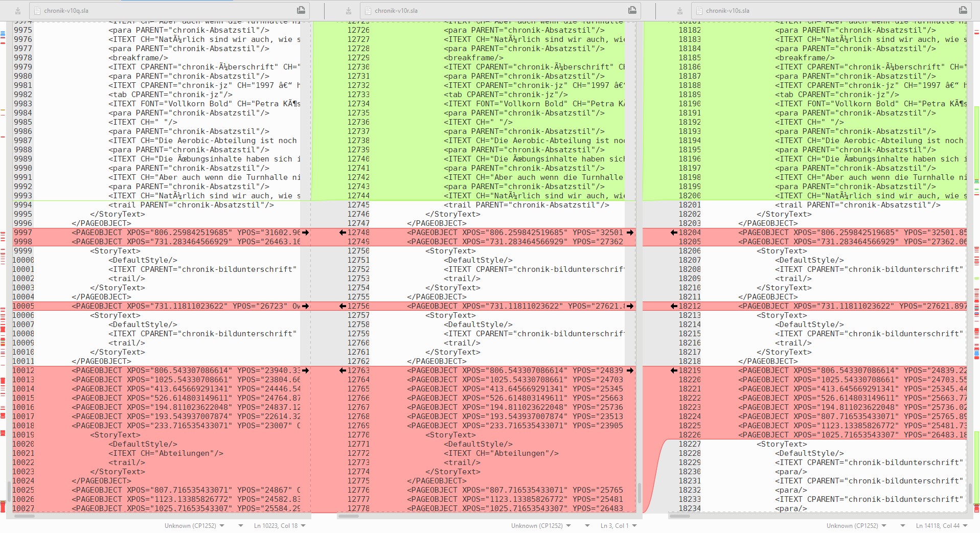Screen dimensions: 980x533
Task: Push line 9997 change right with arrow
Action: click(x=305, y=233)
